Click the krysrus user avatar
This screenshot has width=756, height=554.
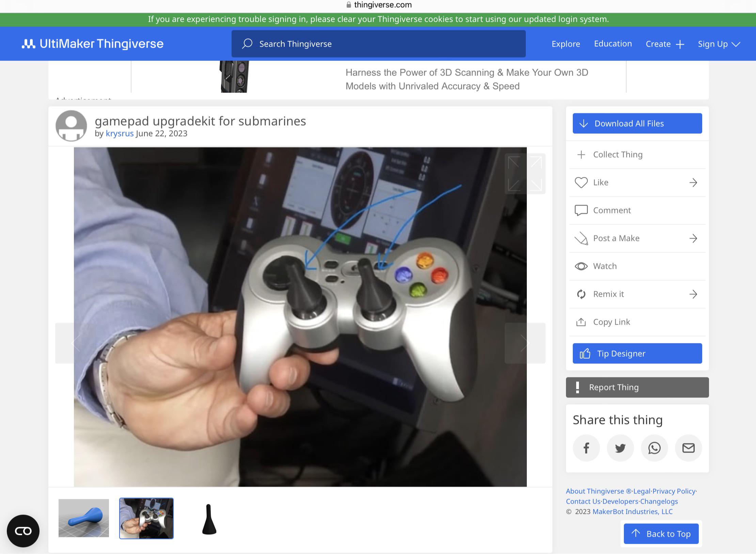(71, 126)
